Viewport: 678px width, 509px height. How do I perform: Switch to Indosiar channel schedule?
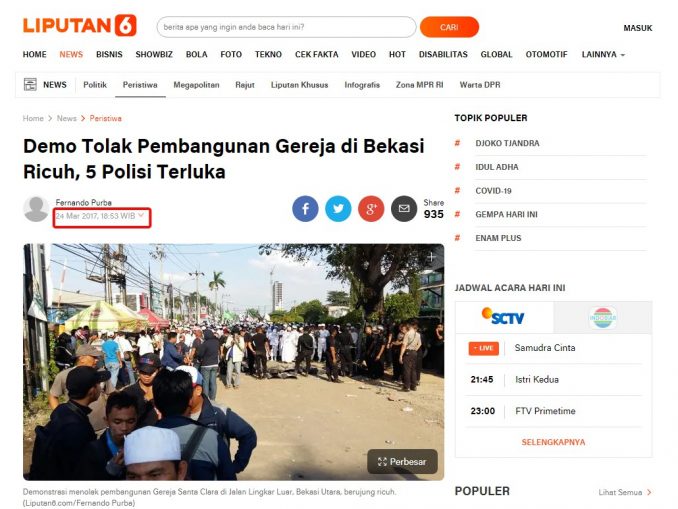tap(603, 317)
